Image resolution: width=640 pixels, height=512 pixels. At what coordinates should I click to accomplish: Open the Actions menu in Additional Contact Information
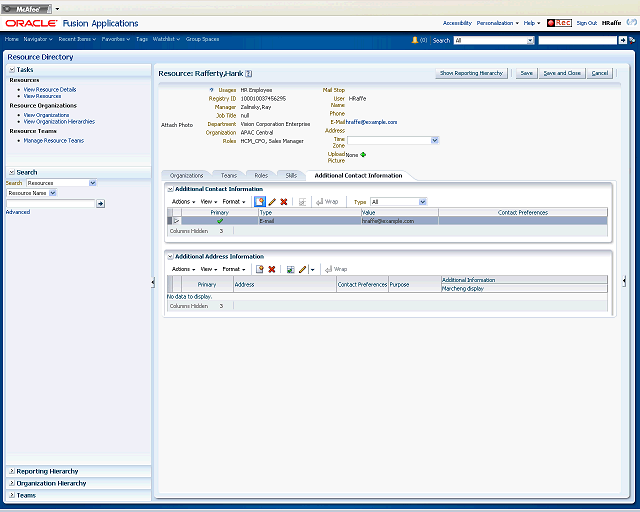183,202
